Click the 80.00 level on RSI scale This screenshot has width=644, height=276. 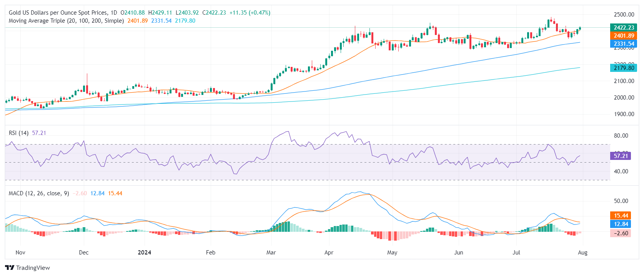621,136
